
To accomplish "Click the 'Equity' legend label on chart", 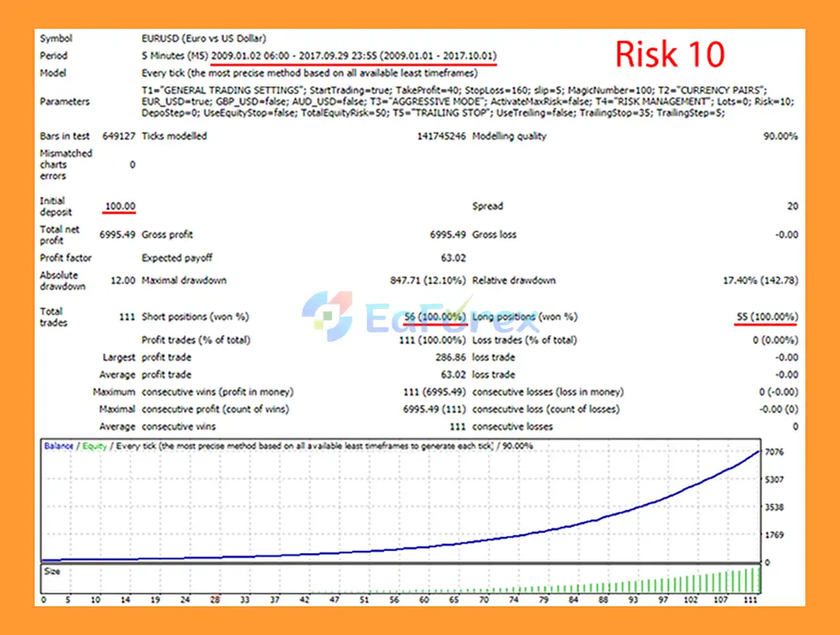I will point(94,446).
